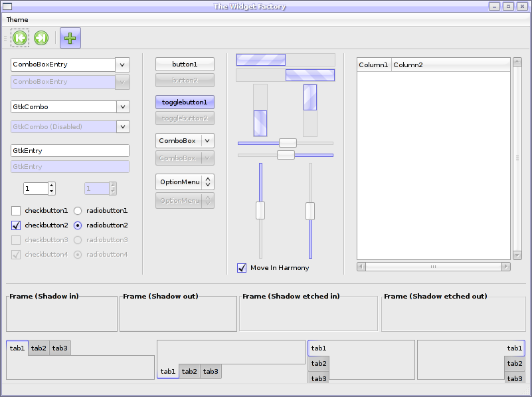The image size is (532, 397).
Task: Select tab3 in bottom-tabbed notebook
Action: [211, 371]
